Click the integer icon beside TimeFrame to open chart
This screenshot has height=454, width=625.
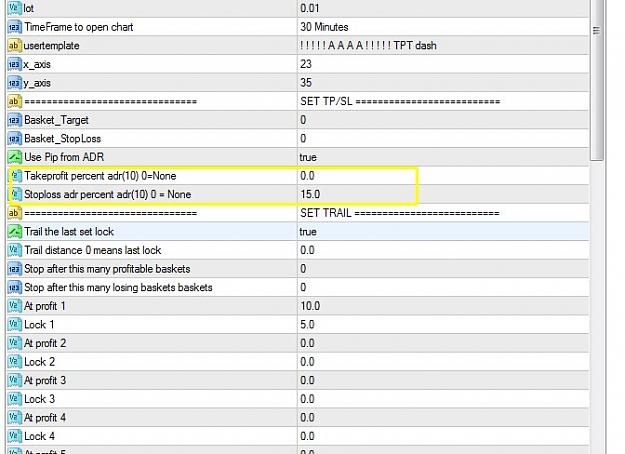pyautogui.click(x=14, y=27)
